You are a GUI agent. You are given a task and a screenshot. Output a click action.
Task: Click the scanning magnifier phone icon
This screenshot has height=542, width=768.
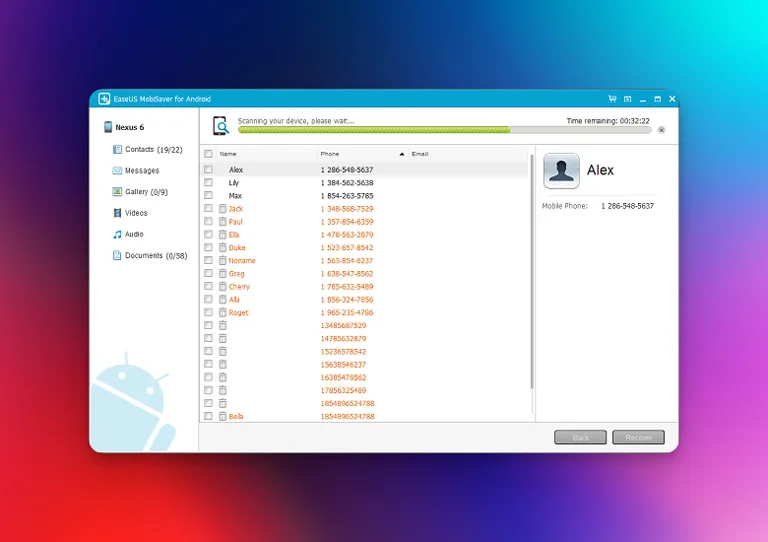221,126
